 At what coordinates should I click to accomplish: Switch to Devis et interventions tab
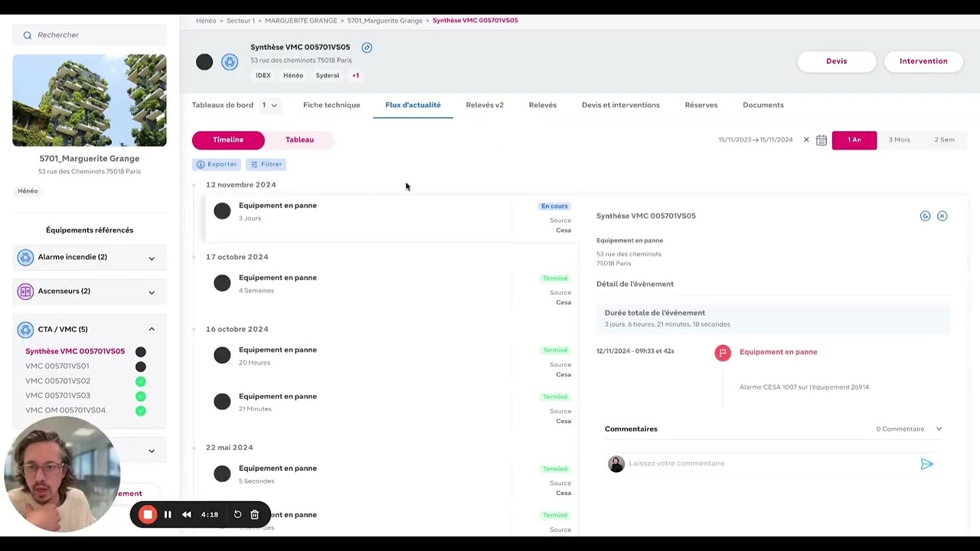coord(620,105)
